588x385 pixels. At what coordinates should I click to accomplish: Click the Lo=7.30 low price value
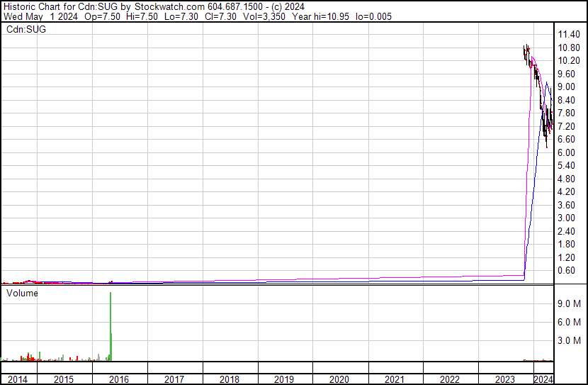183,16
